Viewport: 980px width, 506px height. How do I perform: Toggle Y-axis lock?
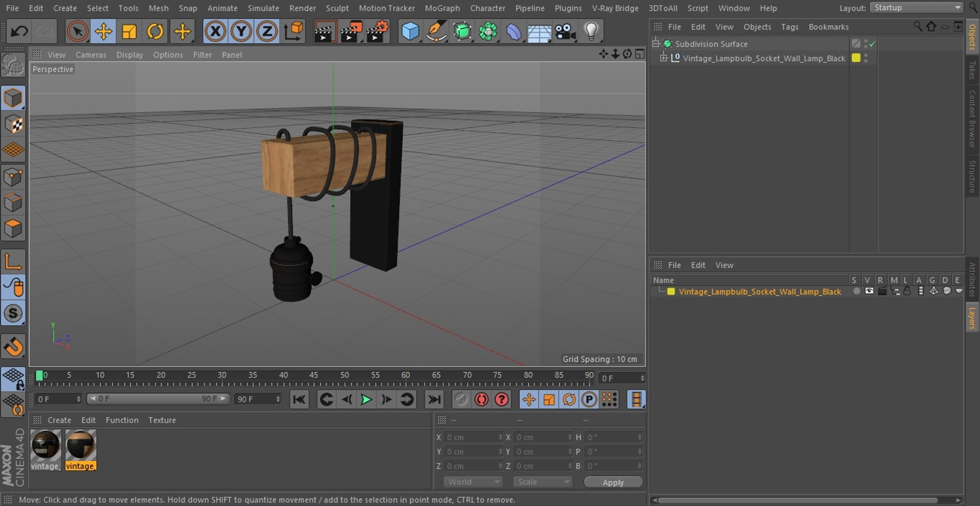click(241, 32)
